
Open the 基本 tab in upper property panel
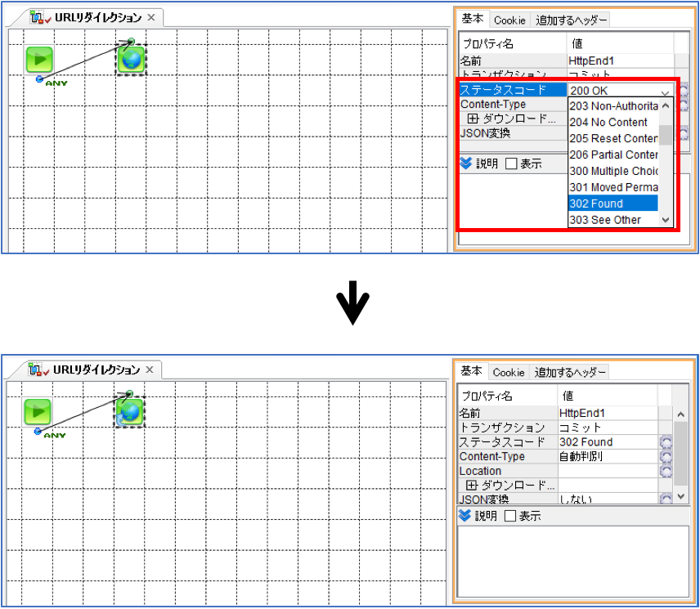coord(473,19)
